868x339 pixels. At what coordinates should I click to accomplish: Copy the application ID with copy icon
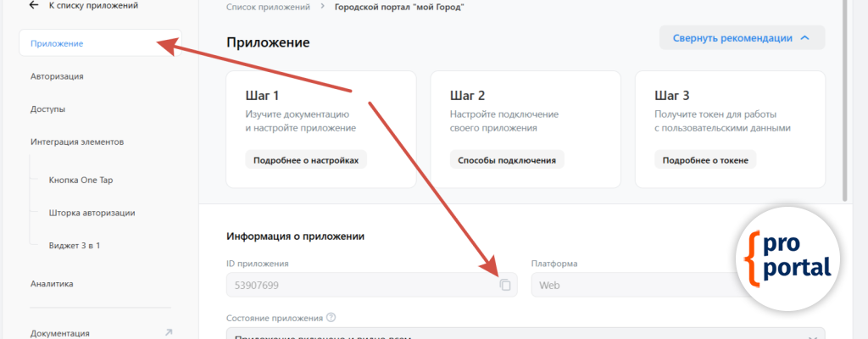[505, 286]
